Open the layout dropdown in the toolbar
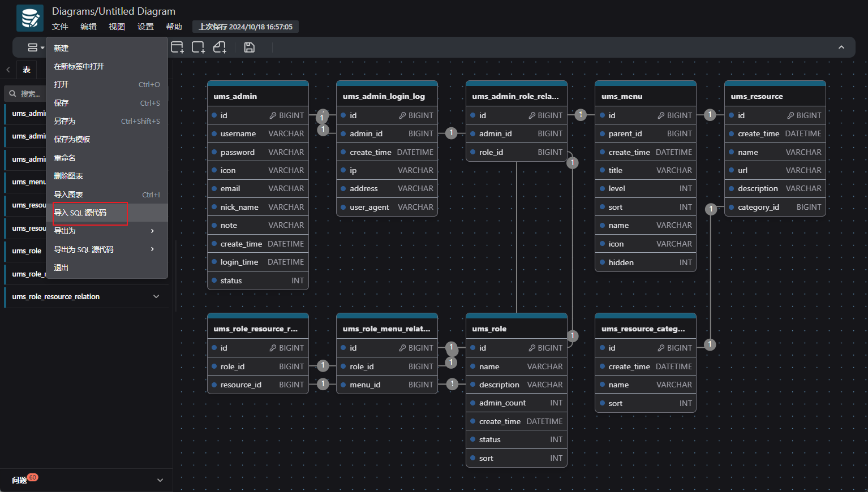Image resolution: width=868 pixels, height=492 pixels. point(36,48)
